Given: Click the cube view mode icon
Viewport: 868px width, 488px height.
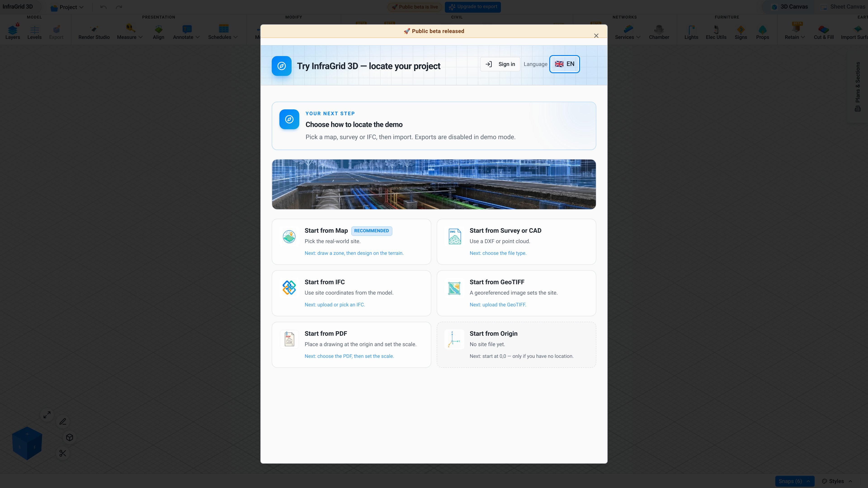Looking at the screenshot, I should tap(70, 437).
